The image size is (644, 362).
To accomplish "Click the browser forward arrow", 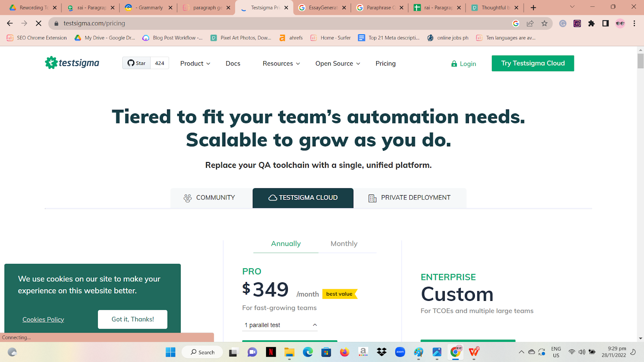I will (24, 23).
